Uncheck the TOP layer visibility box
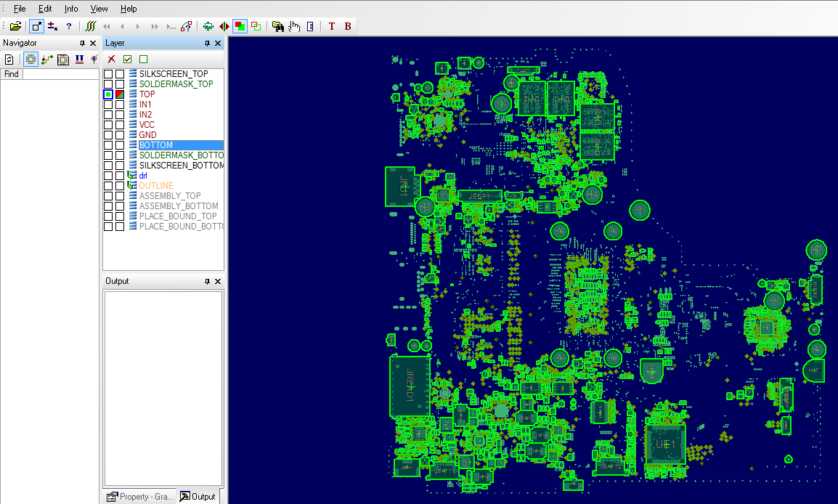The width and height of the screenshot is (838, 504). 108,94
